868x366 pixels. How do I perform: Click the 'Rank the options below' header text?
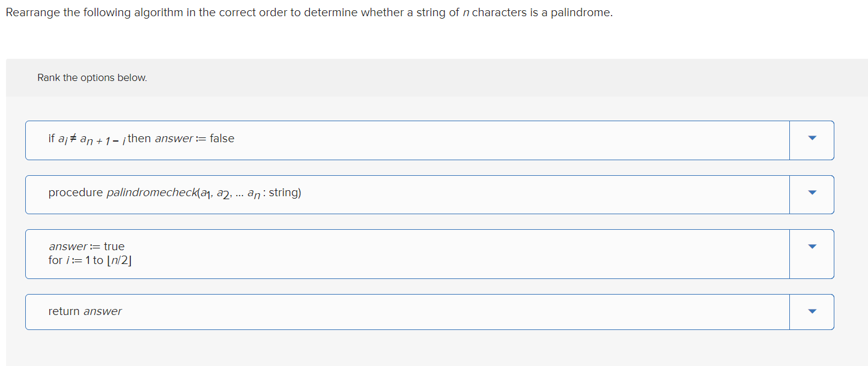(x=91, y=77)
